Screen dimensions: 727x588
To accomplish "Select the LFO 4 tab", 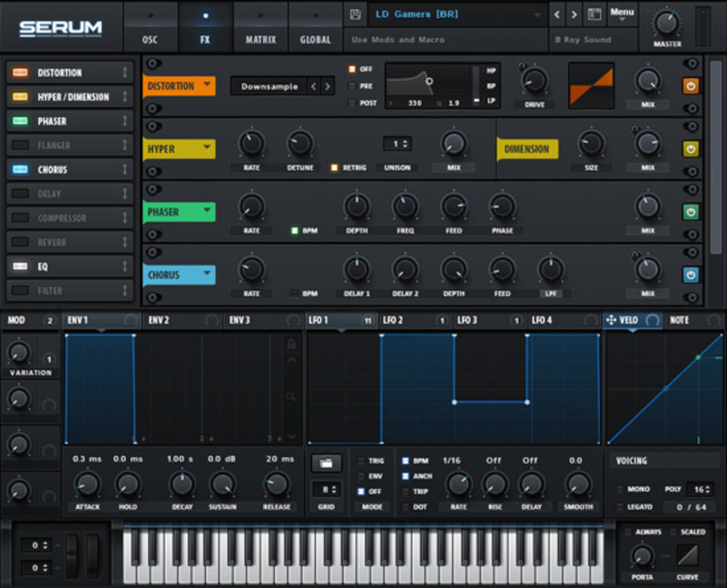I will [x=564, y=320].
